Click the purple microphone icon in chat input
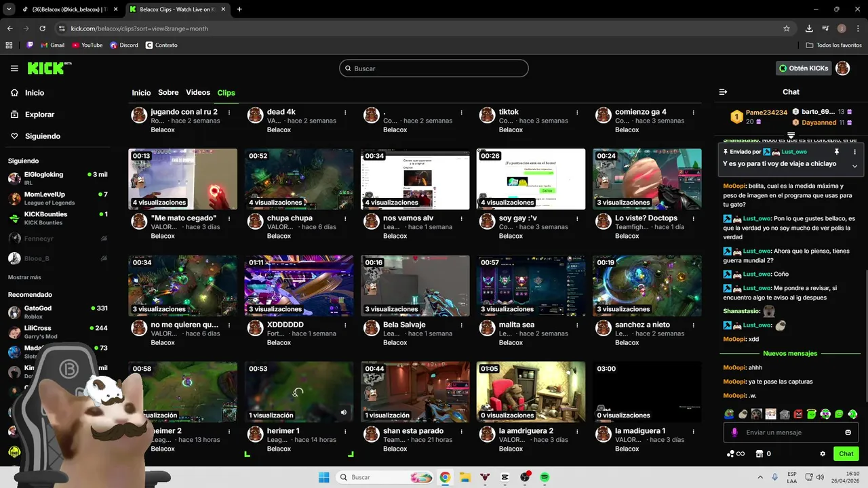Viewport: 868px width, 488px height. click(x=734, y=432)
